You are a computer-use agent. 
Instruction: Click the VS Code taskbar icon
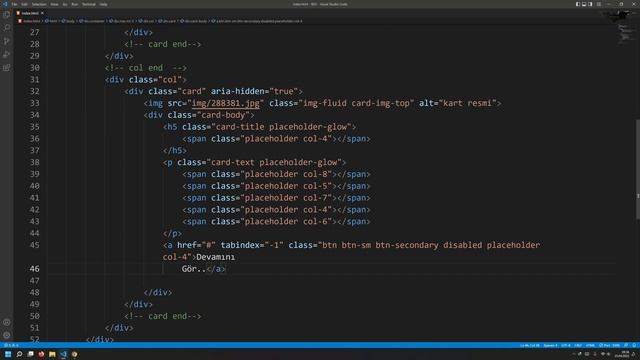pyautogui.click(x=63, y=354)
